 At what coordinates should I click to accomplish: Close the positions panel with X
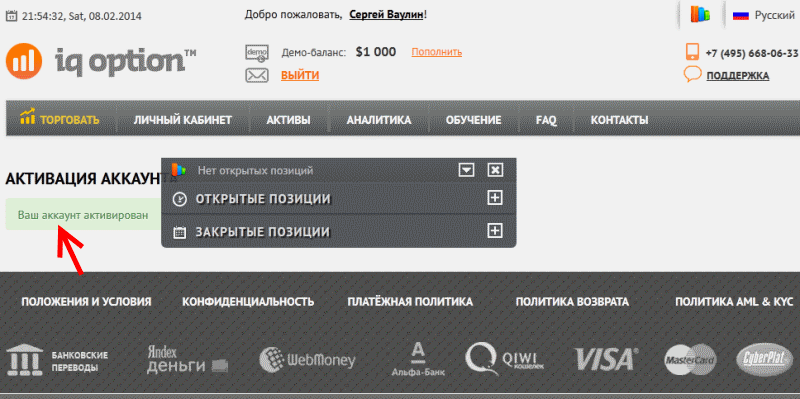click(x=495, y=170)
